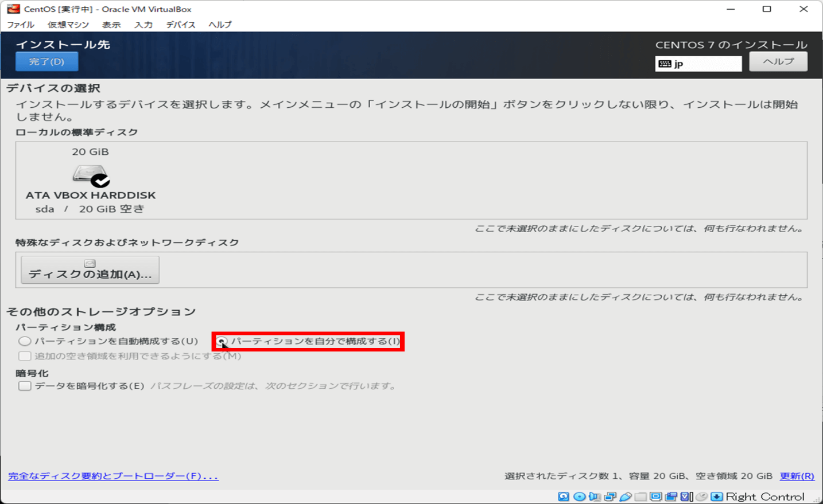This screenshot has height=504, width=823.
Task: Click the 更新(R) refresh link
Action: click(797, 476)
